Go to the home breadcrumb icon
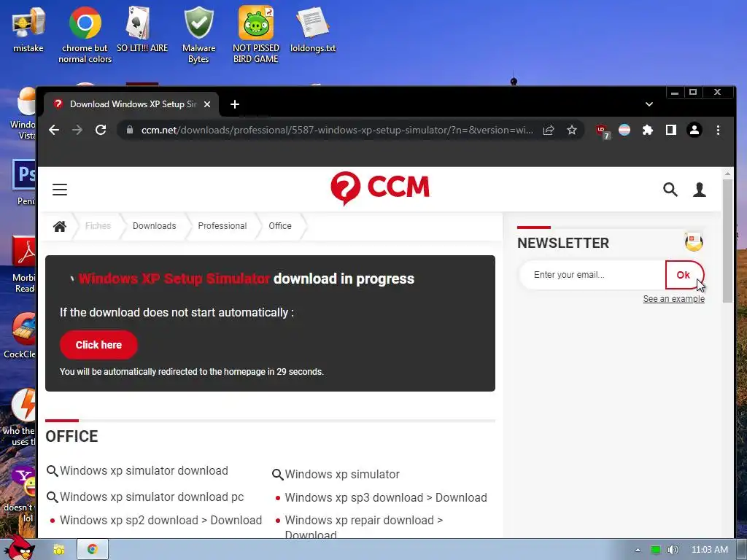Viewport: 747px width, 560px height. point(60,226)
